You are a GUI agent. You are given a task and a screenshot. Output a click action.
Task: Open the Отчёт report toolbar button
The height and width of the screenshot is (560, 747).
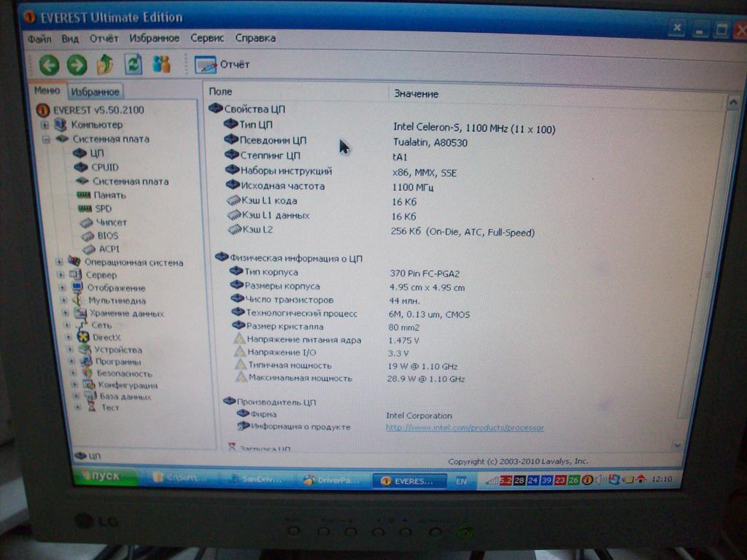(x=222, y=65)
